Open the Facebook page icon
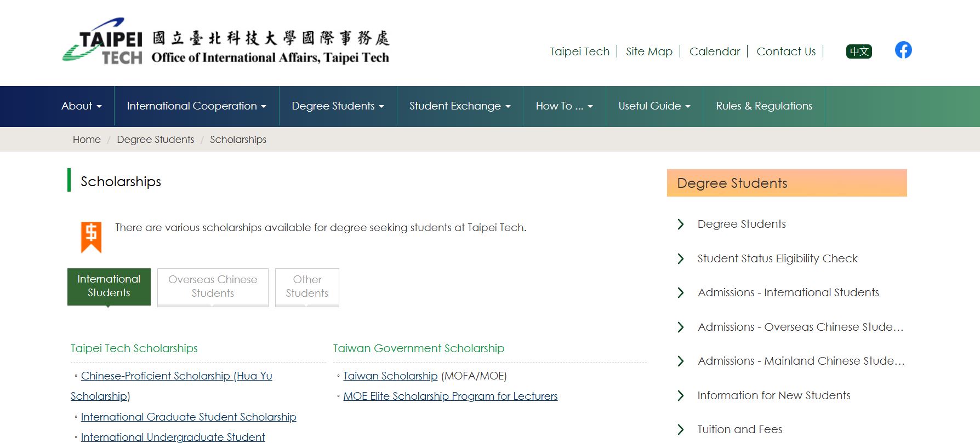 [903, 50]
